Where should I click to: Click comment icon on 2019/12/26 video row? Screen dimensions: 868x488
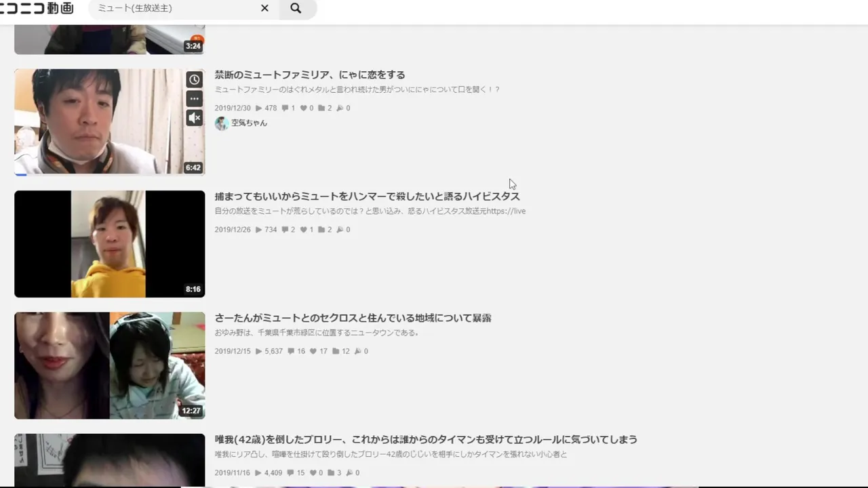click(285, 230)
